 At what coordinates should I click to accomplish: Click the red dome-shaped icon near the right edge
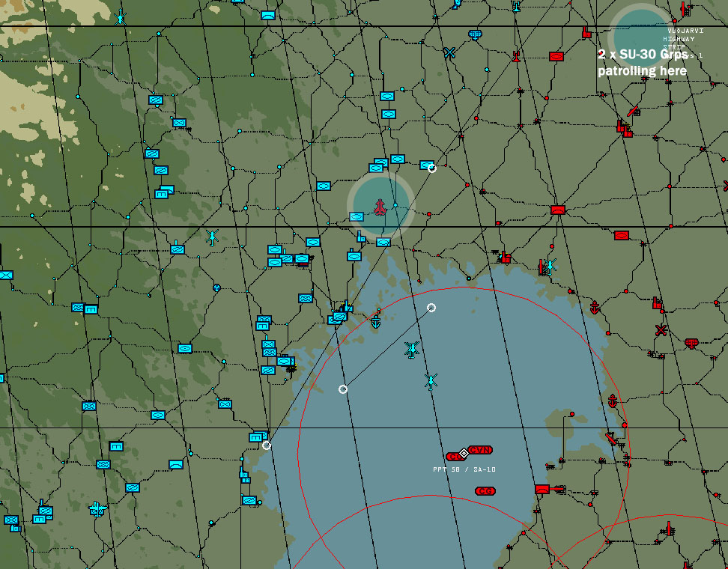(691, 344)
